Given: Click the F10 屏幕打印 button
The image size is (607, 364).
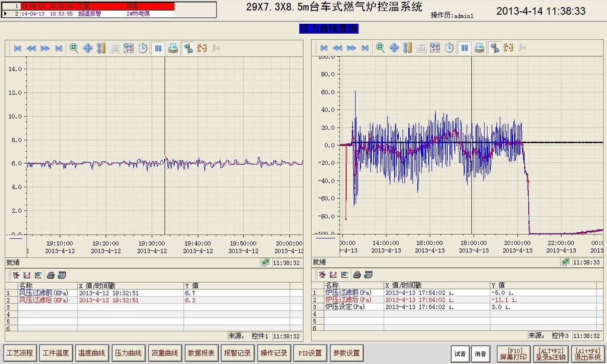Looking at the screenshot, I should tap(513, 354).
